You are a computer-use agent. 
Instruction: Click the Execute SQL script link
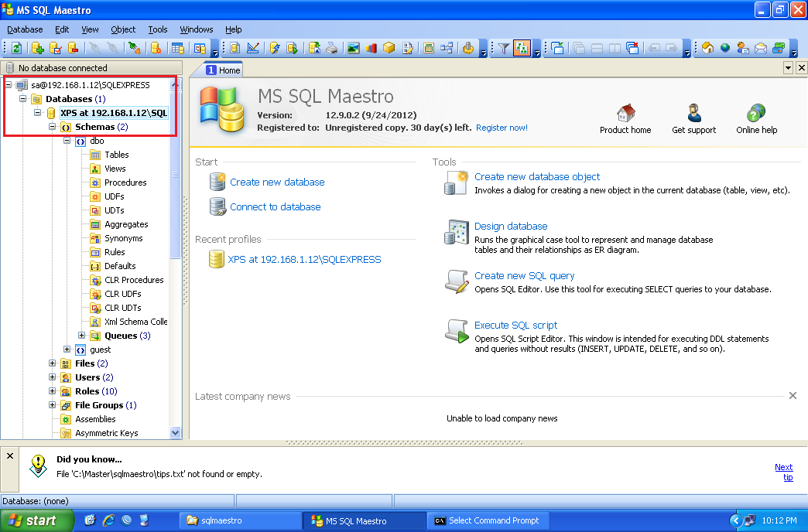coord(515,325)
